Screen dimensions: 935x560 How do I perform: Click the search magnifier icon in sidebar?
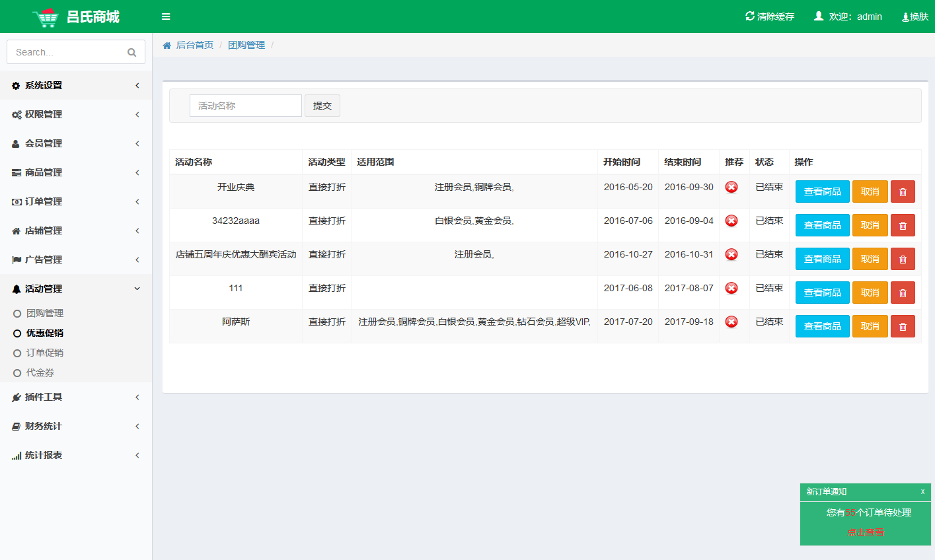[131, 52]
